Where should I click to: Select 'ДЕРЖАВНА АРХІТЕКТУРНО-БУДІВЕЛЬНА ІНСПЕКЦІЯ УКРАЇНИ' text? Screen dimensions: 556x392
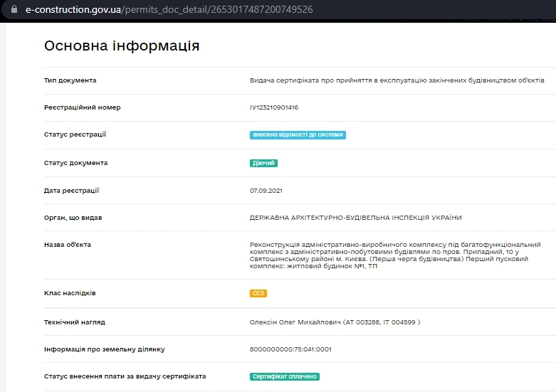tap(356, 218)
